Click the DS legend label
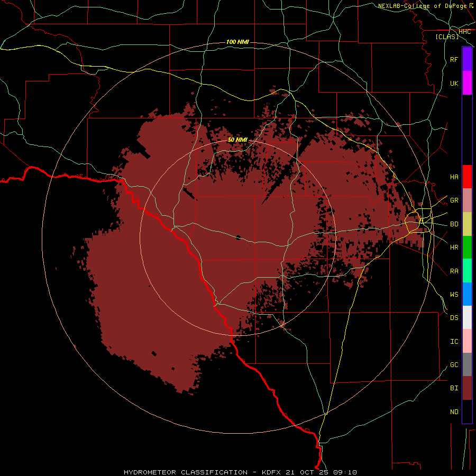The width and height of the screenshot is (476, 476). coord(454,318)
